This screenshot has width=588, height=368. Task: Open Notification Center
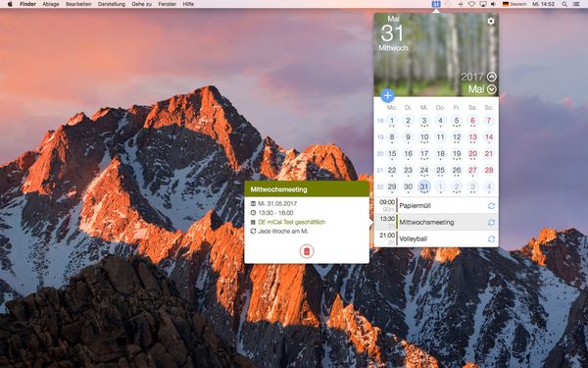tap(576, 4)
